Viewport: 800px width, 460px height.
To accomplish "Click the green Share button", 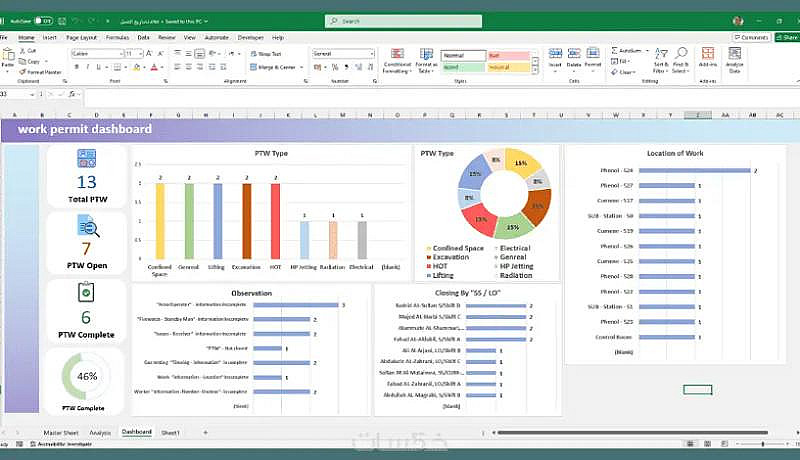I will click(x=787, y=37).
